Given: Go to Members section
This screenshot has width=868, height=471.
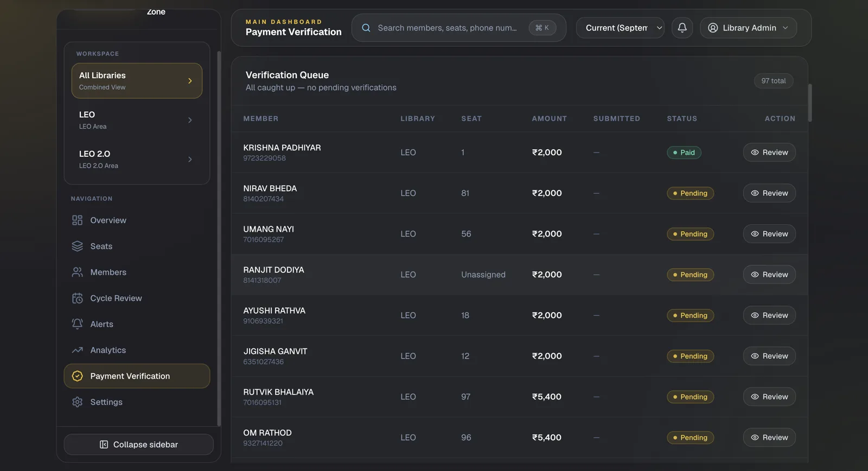Looking at the screenshot, I should coord(137,272).
